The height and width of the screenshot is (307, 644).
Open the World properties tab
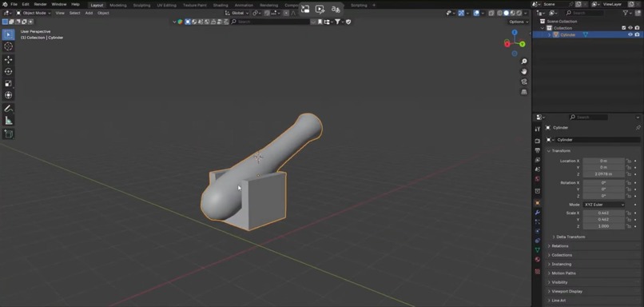point(537,179)
